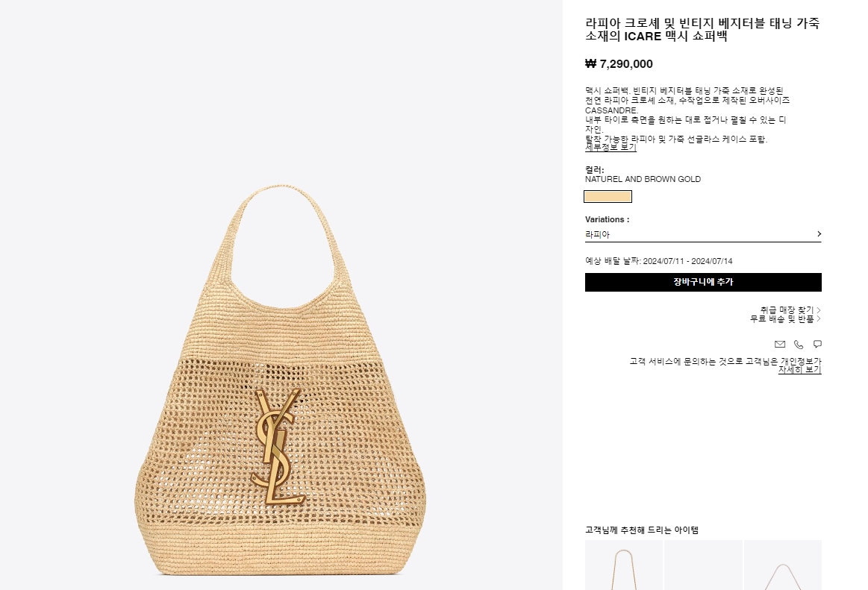Open the middle recommended item thumbnail
This screenshot has height=590, width=868.
pos(703,565)
